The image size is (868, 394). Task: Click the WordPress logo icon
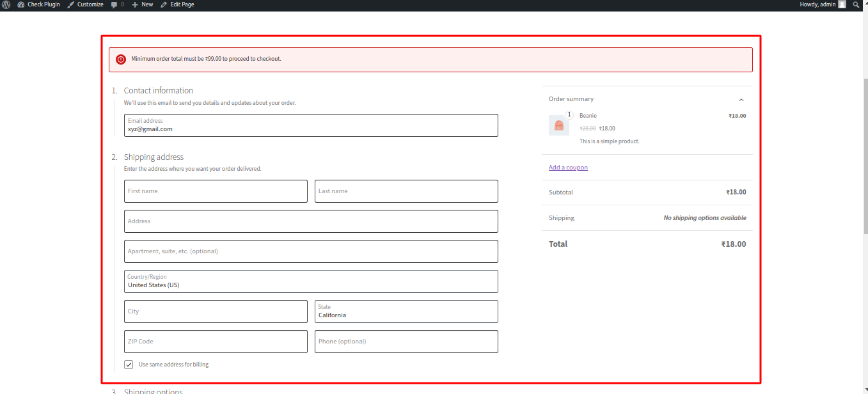[x=6, y=4]
